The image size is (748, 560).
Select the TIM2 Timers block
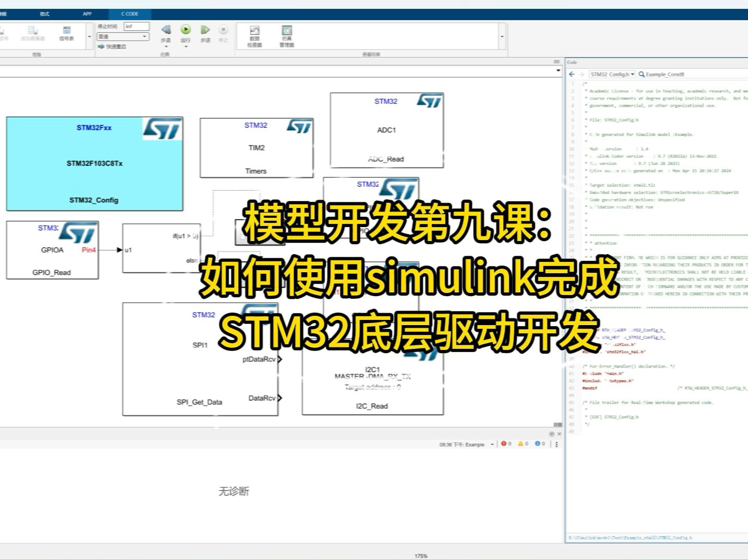(x=256, y=148)
